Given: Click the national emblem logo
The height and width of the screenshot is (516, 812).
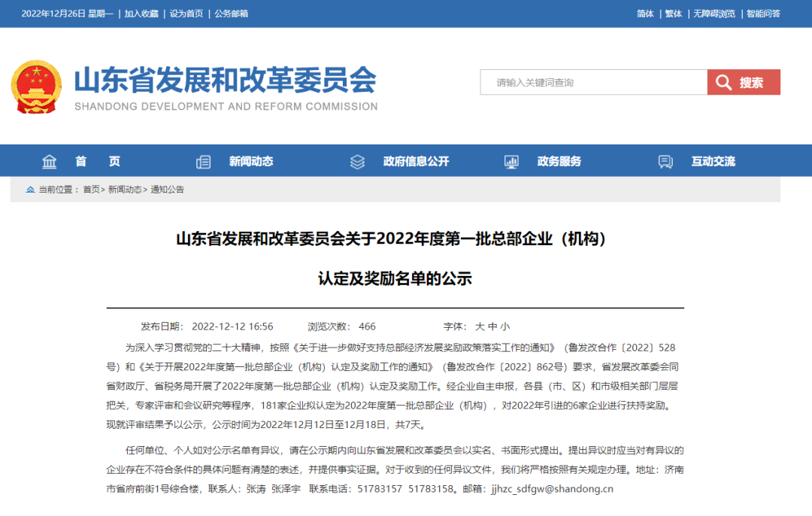Looking at the screenshot, I should pos(35,85).
